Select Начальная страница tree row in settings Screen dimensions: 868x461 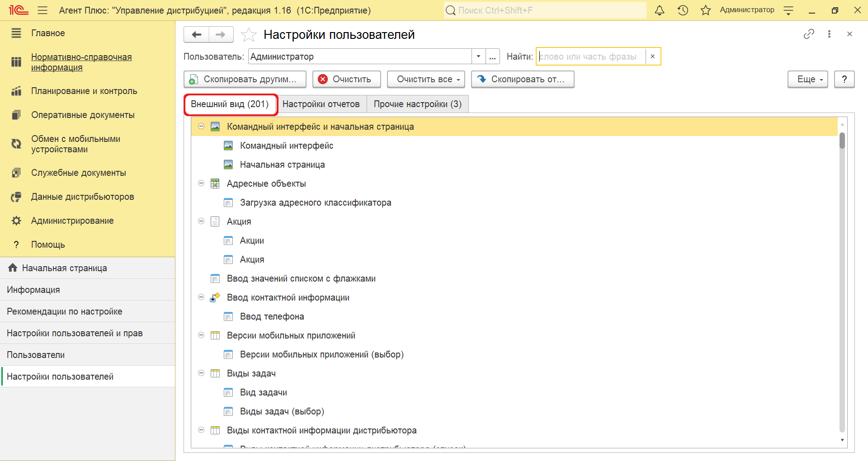coord(514,165)
